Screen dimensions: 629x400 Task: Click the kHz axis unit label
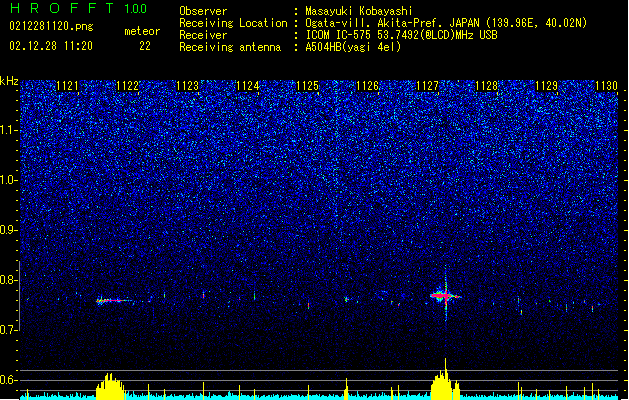pos(9,81)
